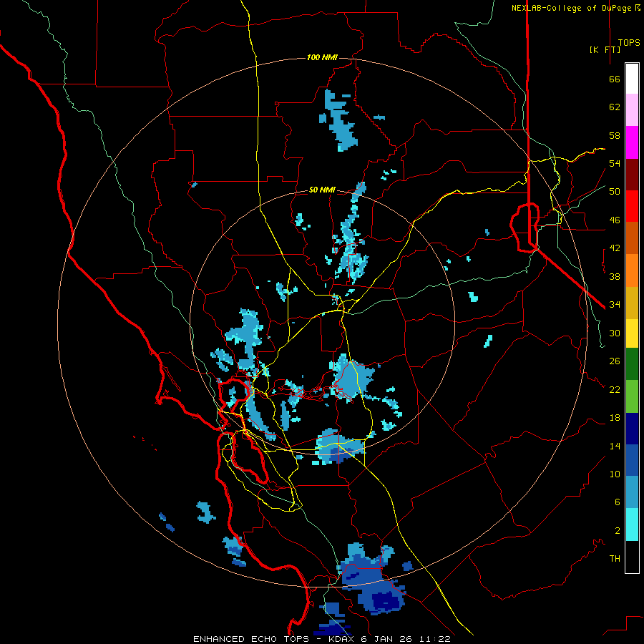Click the magenta legend swatch
644x644 pixels.
pyautogui.click(x=632, y=142)
